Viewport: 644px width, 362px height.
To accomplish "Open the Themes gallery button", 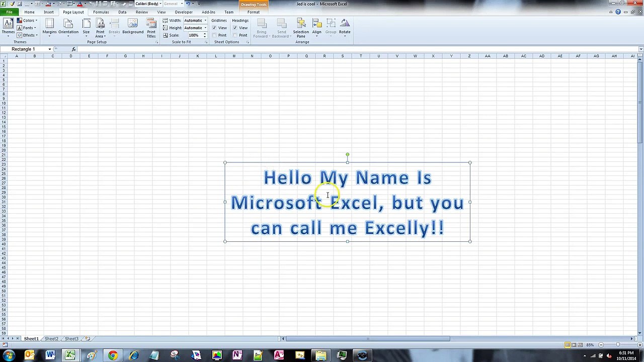I will (8, 27).
